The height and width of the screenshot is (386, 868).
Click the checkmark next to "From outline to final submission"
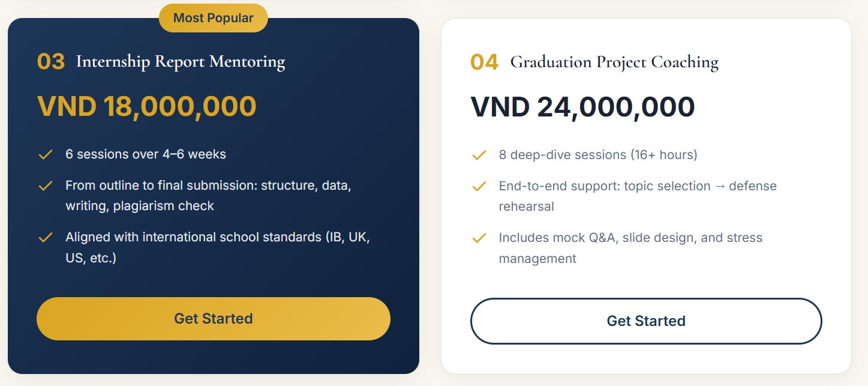point(46,186)
